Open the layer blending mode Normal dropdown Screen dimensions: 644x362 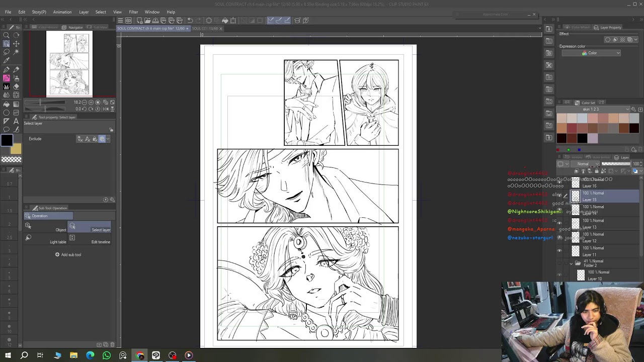[x=585, y=164]
